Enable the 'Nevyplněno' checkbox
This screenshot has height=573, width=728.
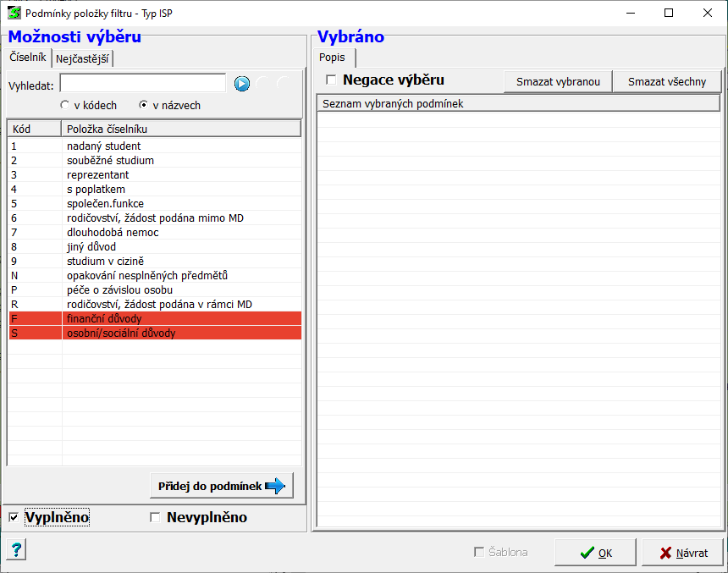(x=155, y=517)
